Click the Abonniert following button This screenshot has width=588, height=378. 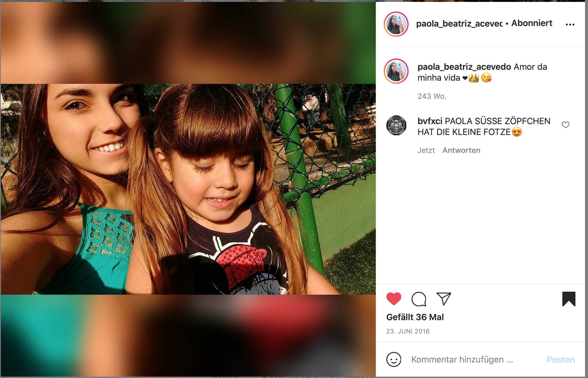(532, 23)
